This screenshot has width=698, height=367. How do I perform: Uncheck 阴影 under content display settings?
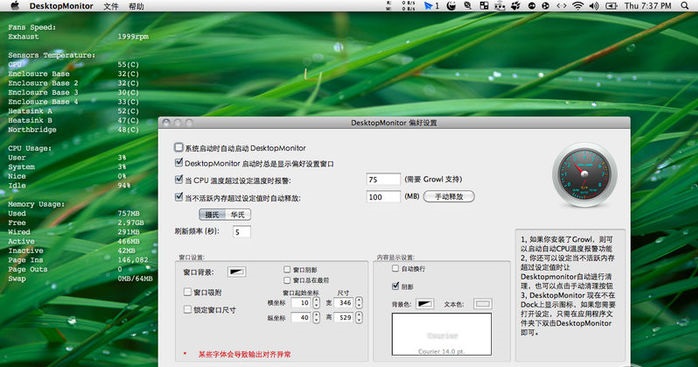[x=395, y=286]
